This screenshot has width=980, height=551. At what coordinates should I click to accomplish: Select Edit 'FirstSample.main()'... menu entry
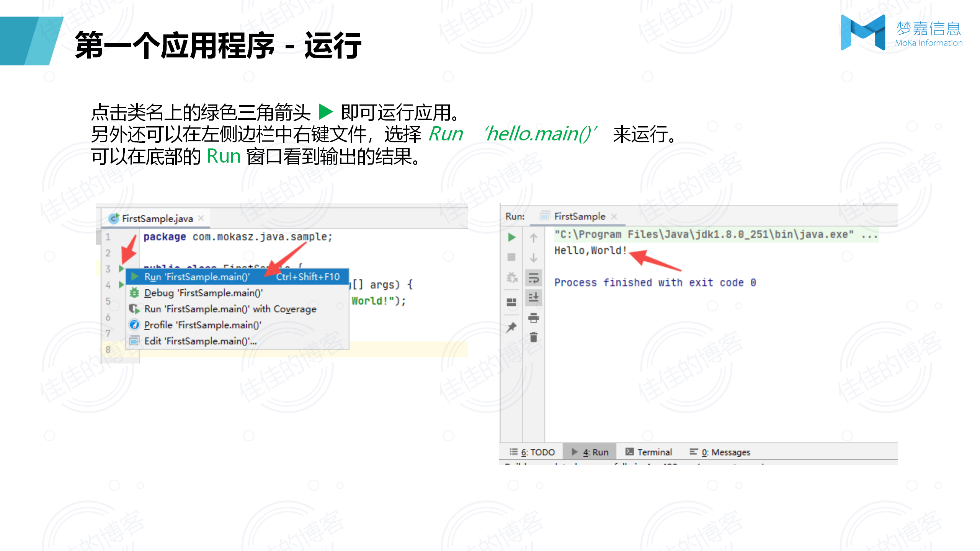point(237,341)
